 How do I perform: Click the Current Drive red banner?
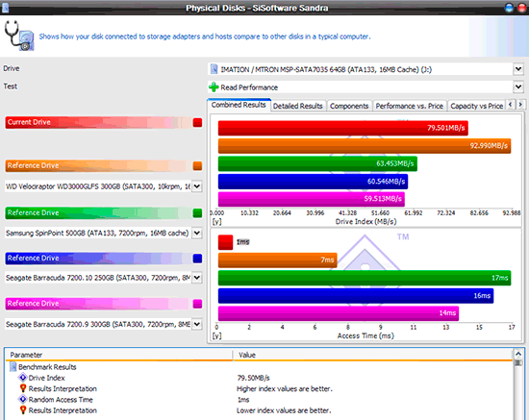(x=98, y=122)
